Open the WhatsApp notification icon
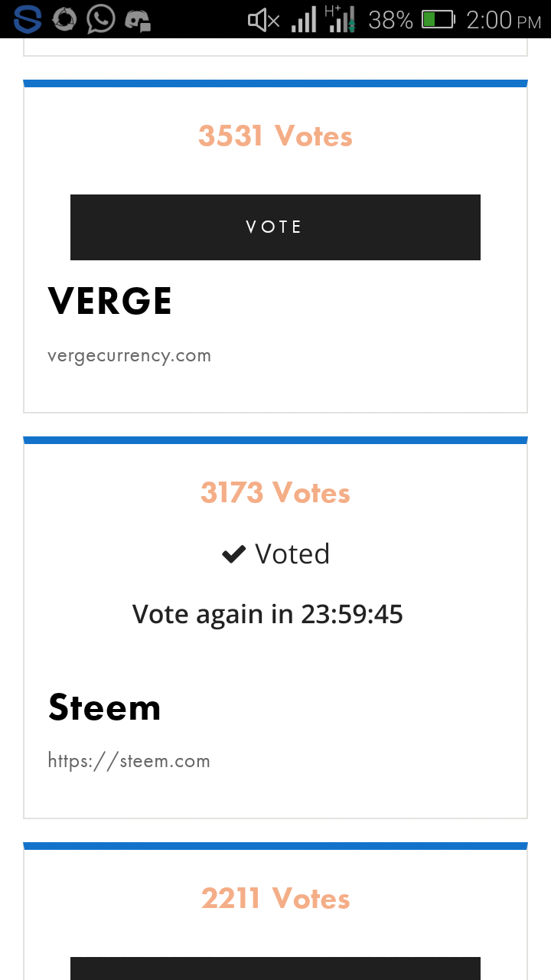 coord(100,19)
